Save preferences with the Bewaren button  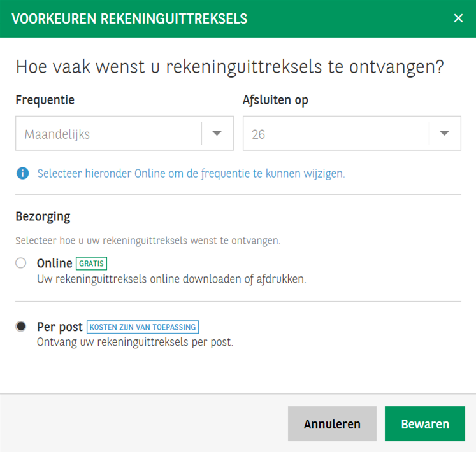click(x=424, y=424)
